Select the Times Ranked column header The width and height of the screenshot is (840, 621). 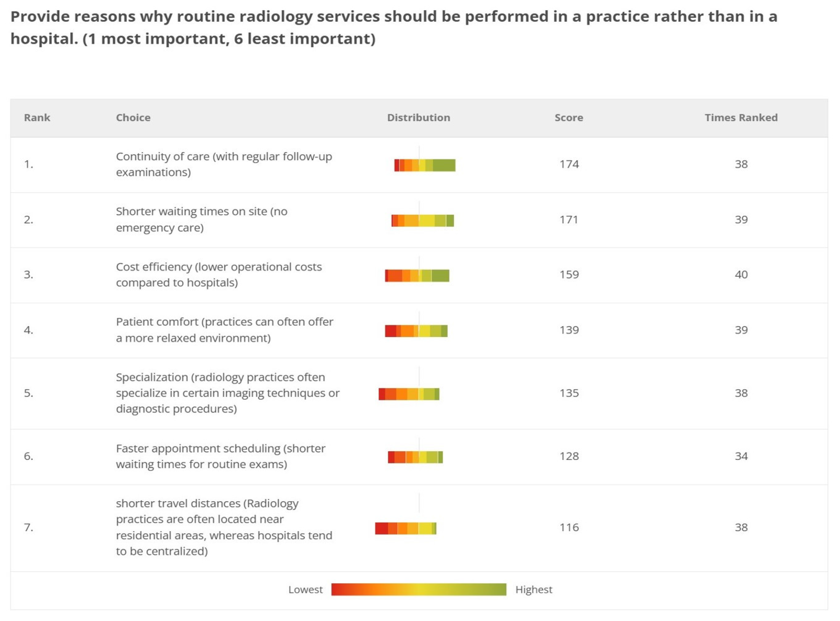pyautogui.click(x=741, y=118)
